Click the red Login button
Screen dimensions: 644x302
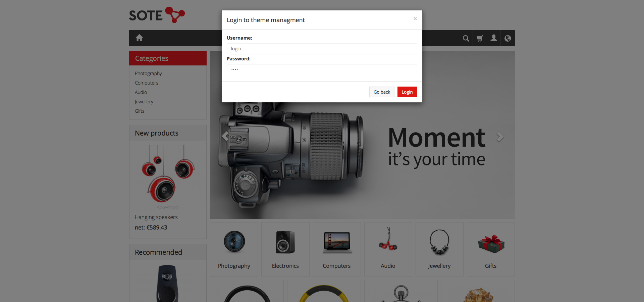(x=407, y=92)
